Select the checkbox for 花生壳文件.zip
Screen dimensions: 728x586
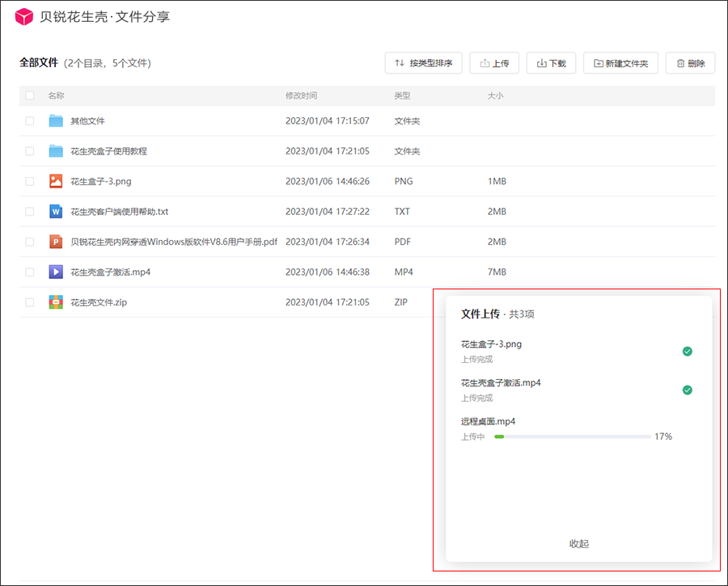30,302
